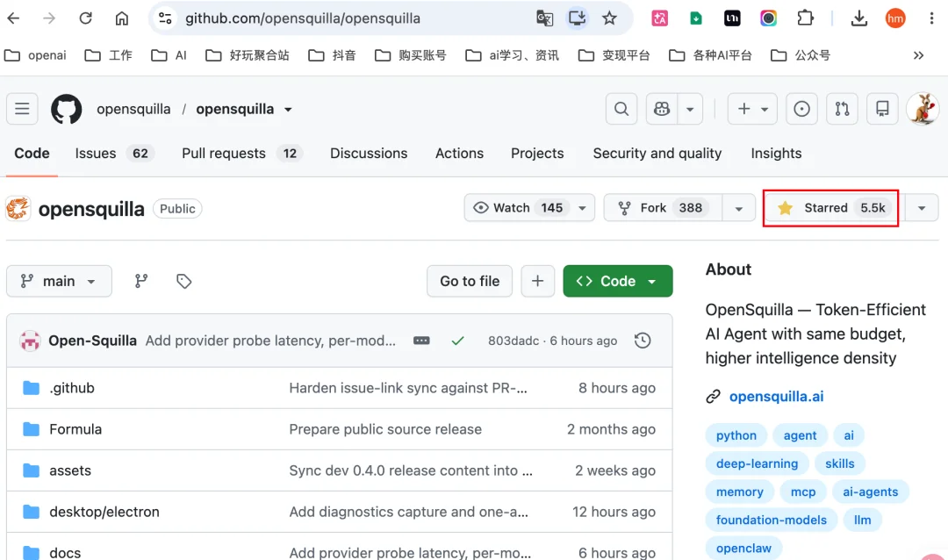Open the GitHub hamburger navigation menu
The image size is (948, 560).
[x=22, y=109]
